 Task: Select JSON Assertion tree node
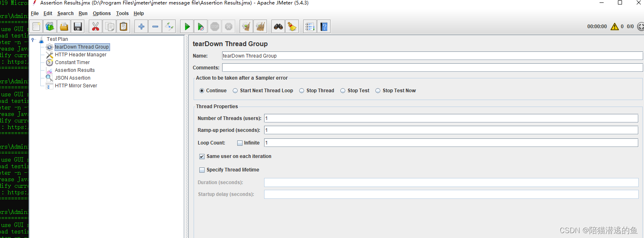(73, 78)
